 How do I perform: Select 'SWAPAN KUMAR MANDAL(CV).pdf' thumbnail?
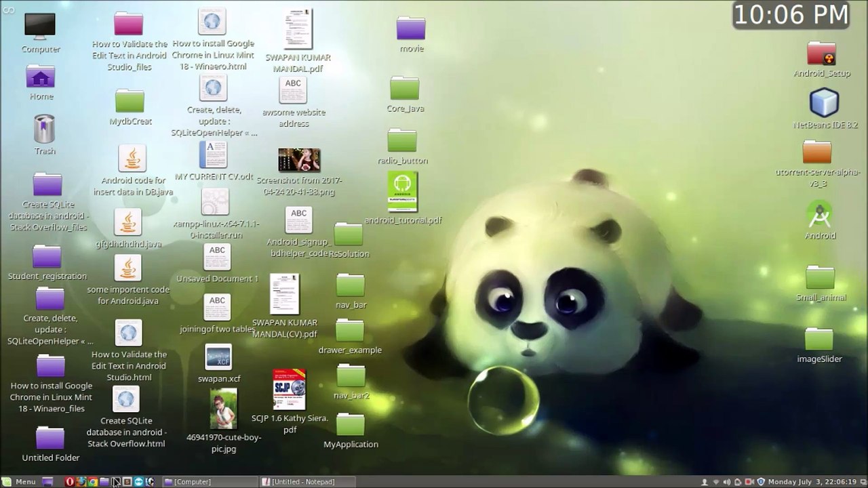284,293
